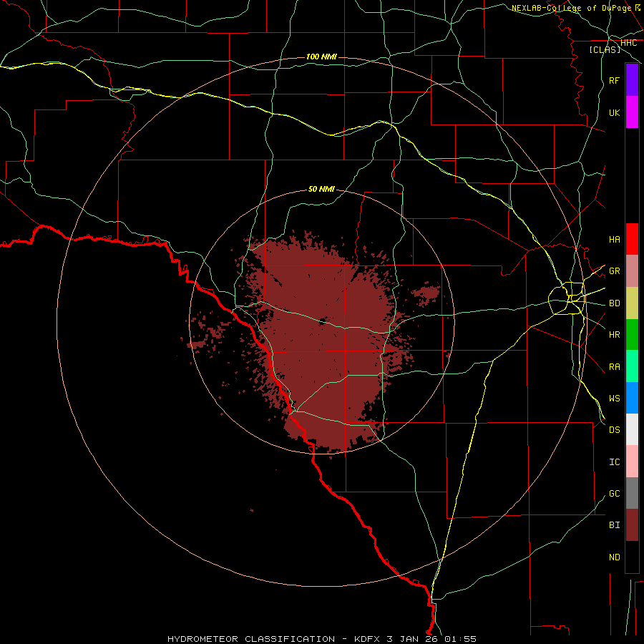Image resolution: width=644 pixels, height=644 pixels.
Task: Click the RF legend label
Action: point(614,80)
